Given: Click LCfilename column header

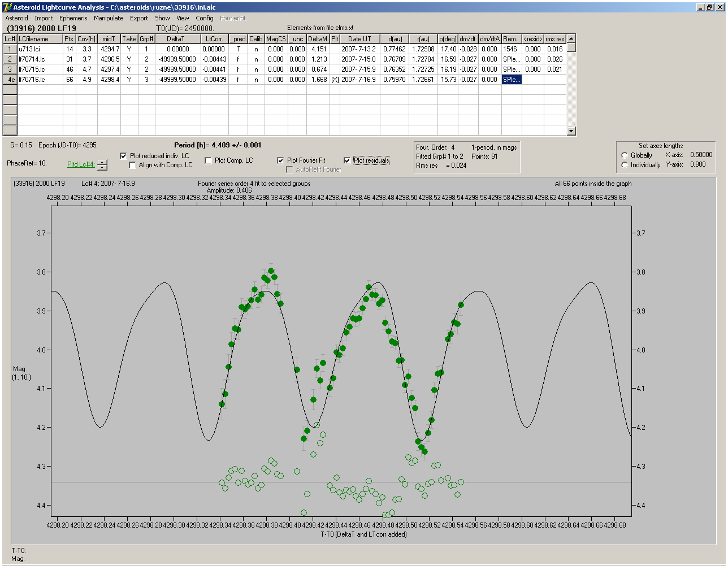Looking at the screenshot, I should pyautogui.click(x=40, y=39).
